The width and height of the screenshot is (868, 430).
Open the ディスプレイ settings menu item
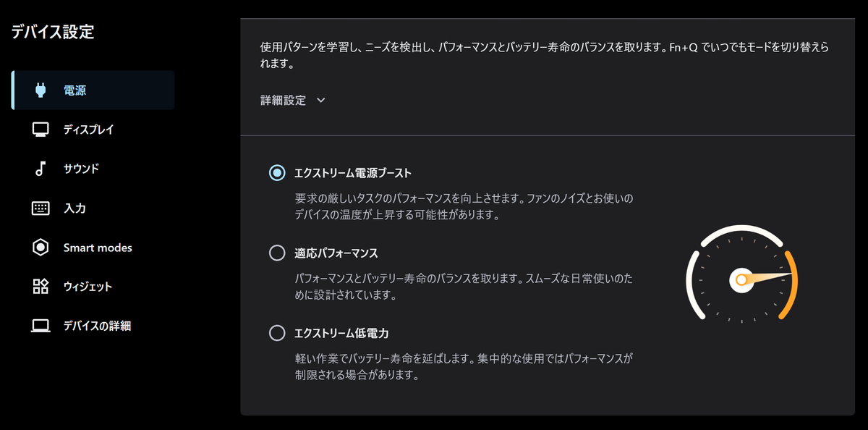click(88, 130)
